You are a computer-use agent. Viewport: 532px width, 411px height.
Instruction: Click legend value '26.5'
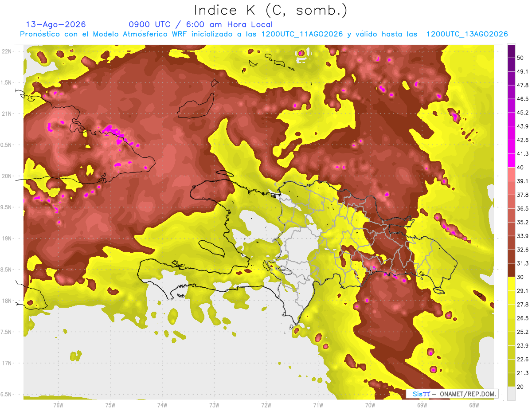(x=522, y=318)
